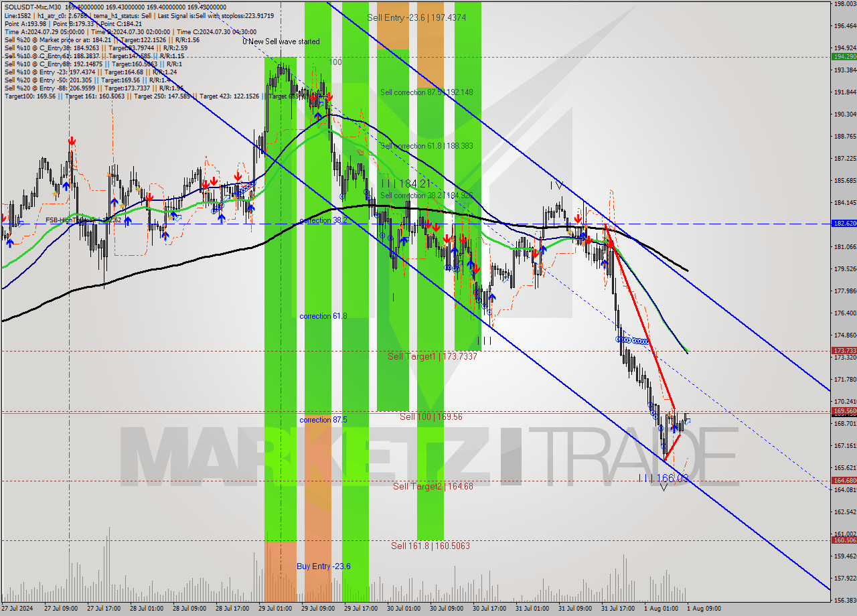Click the FSB-HighToBreak line label

click(x=84, y=220)
